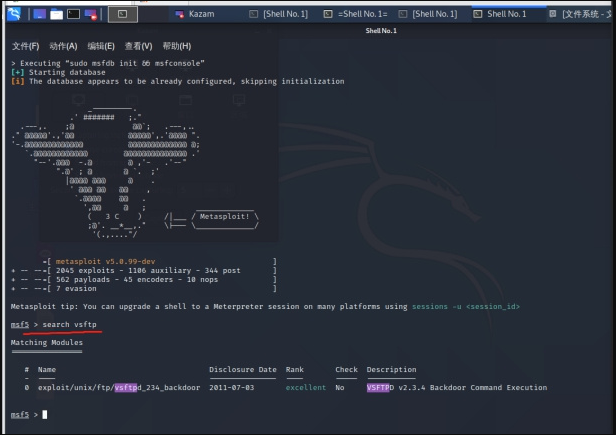Click the 'search vsftp' command text

(x=70, y=325)
